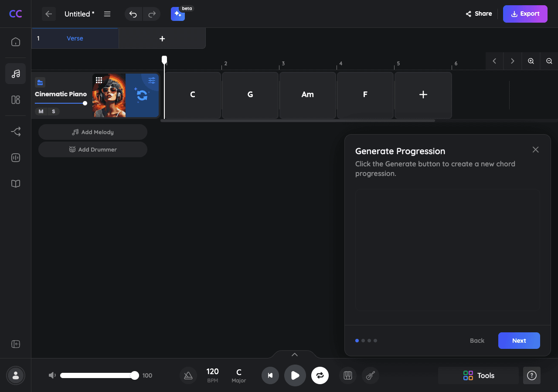Open the grid dots icon on the track artwork
558x392 pixels.
(99, 80)
